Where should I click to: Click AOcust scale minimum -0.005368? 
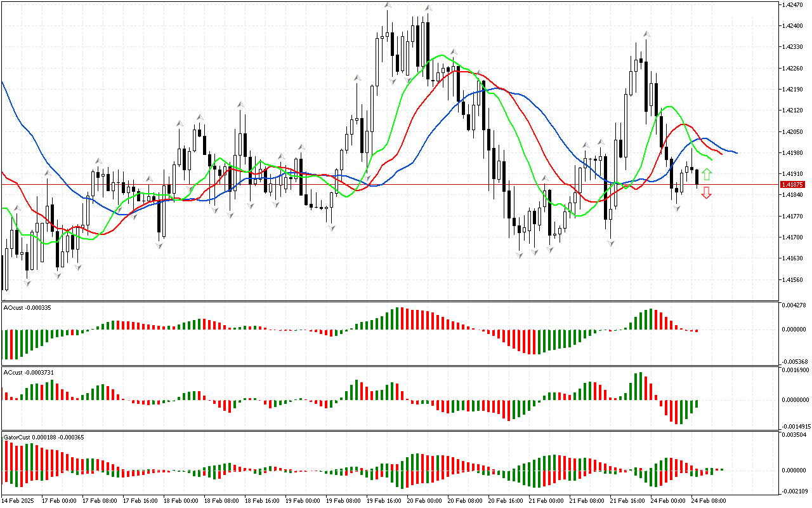click(x=794, y=361)
